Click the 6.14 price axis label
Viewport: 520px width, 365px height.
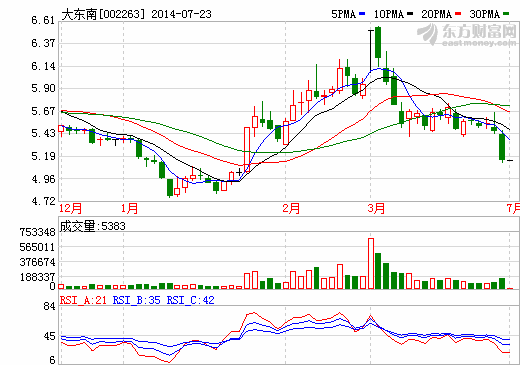click(x=43, y=66)
